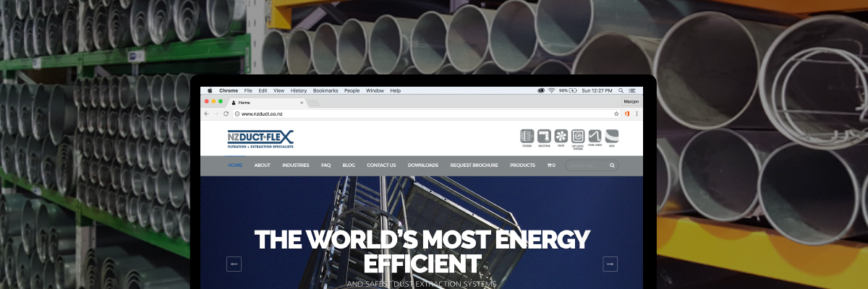Open the Help menu
This screenshot has width=868, height=289.
click(395, 90)
